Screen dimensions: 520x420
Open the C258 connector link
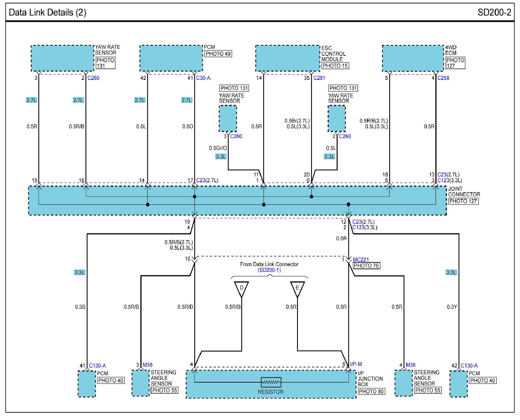(443, 78)
